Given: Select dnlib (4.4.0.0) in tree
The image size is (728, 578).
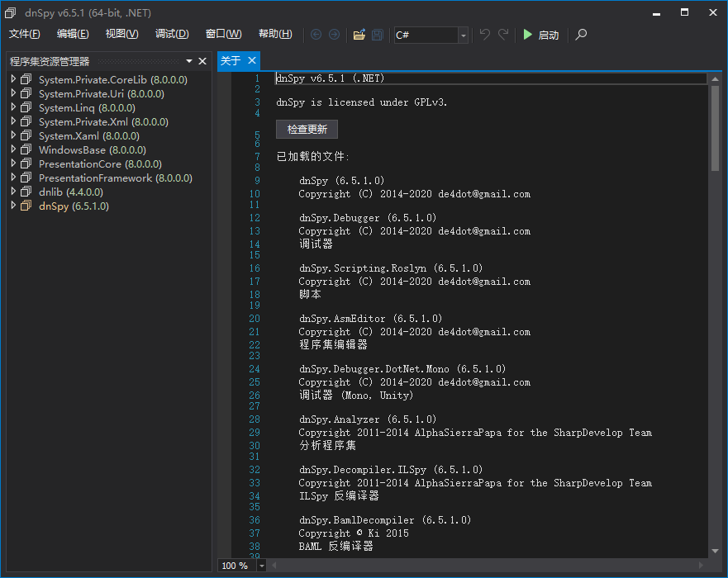Looking at the screenshot, I should click(x=71, y=192).
